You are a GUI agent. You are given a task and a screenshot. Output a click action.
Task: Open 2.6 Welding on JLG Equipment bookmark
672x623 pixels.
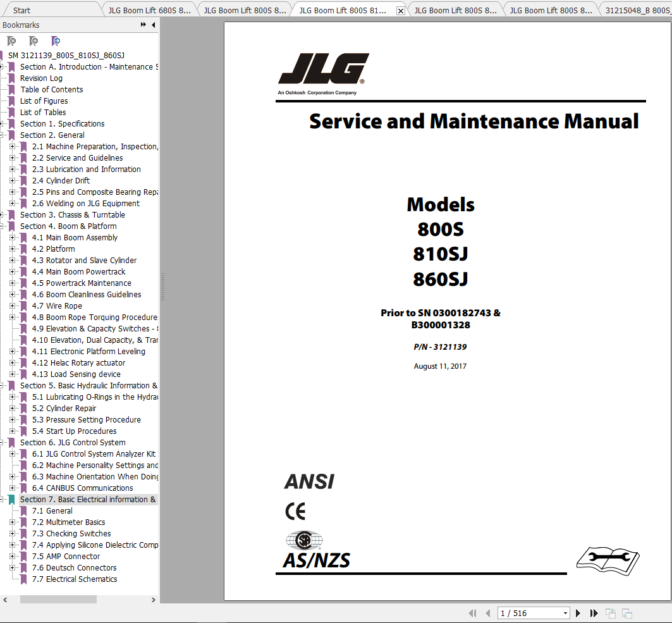tap(86, 203)
